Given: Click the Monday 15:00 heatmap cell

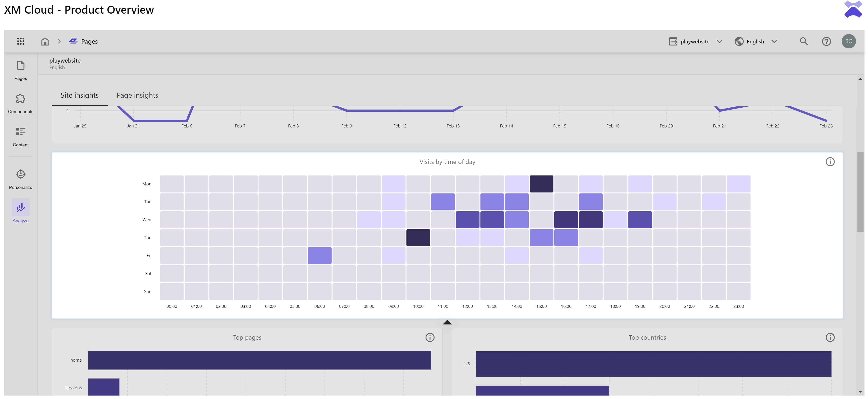Looking at the screenshot, I should coord(541,184).
